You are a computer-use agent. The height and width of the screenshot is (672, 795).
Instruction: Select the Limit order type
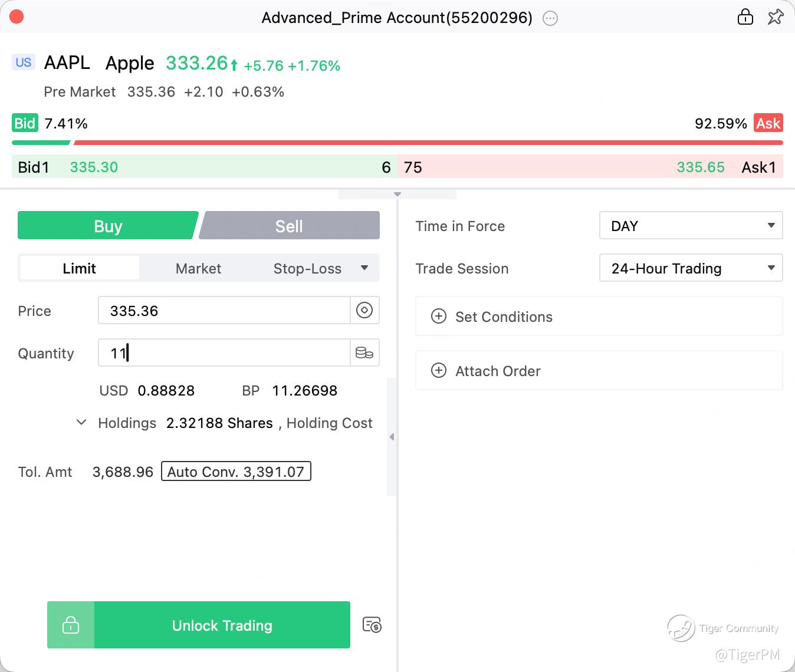(x=79, y=268)
